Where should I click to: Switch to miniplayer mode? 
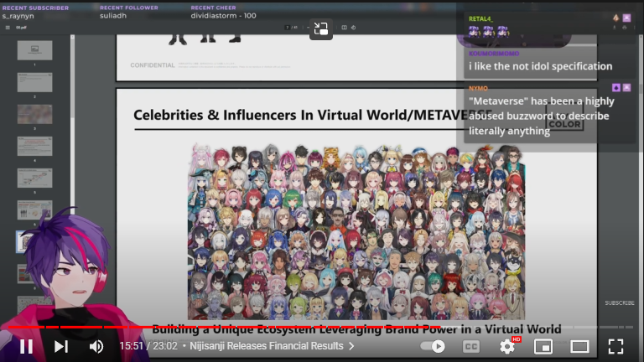tap(543, 346)
